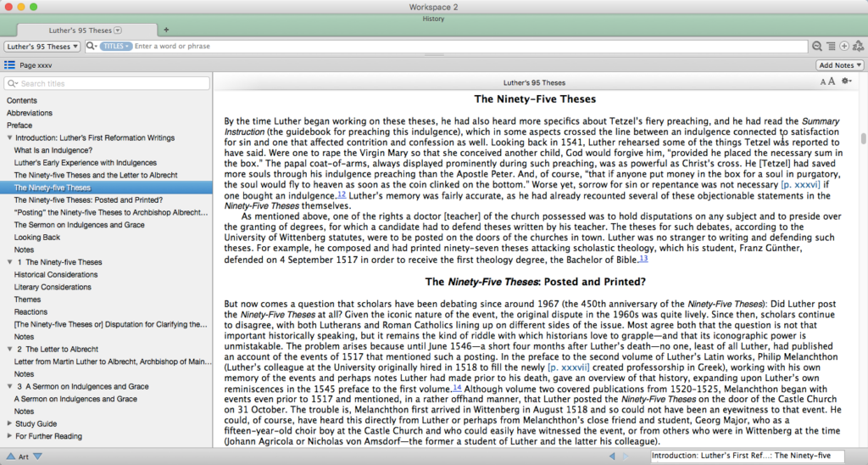
Task: Click the Search titles field
Action: [x=107, y=84]
